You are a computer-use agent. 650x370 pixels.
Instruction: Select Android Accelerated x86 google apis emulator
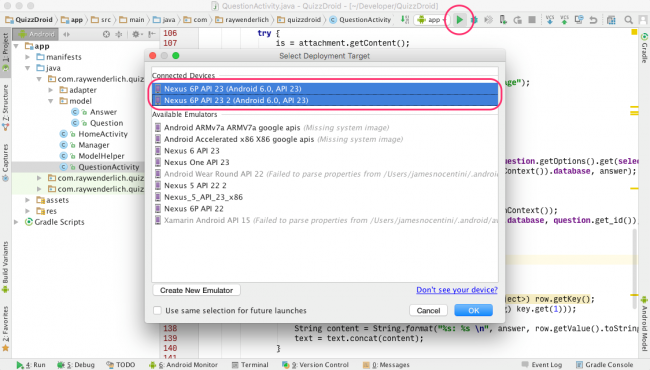[325, 139]
